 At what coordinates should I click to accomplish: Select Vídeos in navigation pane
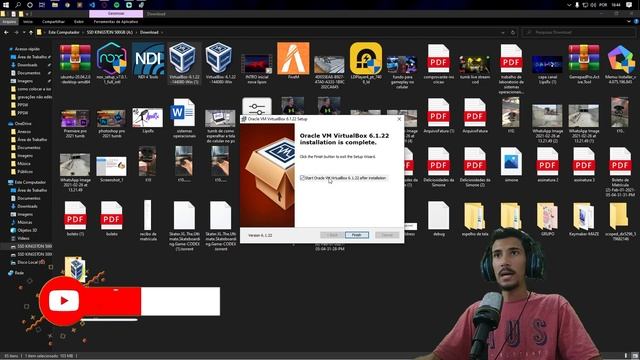pos(23,238)
